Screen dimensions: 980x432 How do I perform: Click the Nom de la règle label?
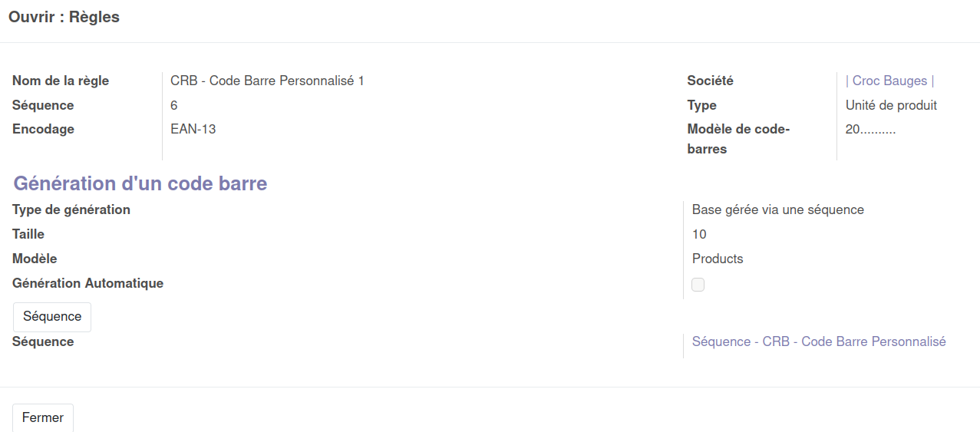(x=61, y=81)
